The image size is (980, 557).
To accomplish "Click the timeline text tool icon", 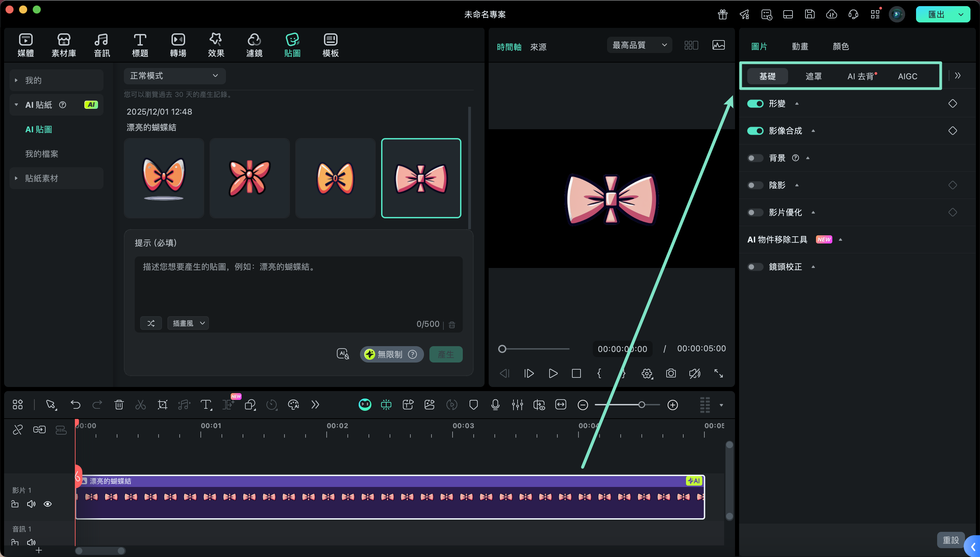I will click(x=206, y=405).
